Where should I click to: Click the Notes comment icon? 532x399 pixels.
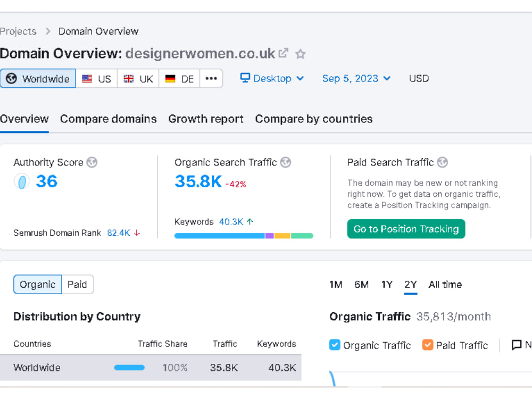pos(517,345)
